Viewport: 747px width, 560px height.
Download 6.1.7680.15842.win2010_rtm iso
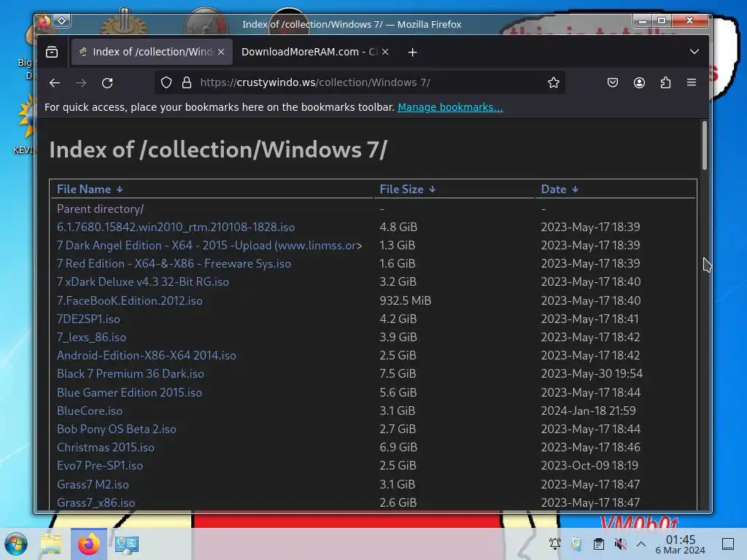pos(176,227)
